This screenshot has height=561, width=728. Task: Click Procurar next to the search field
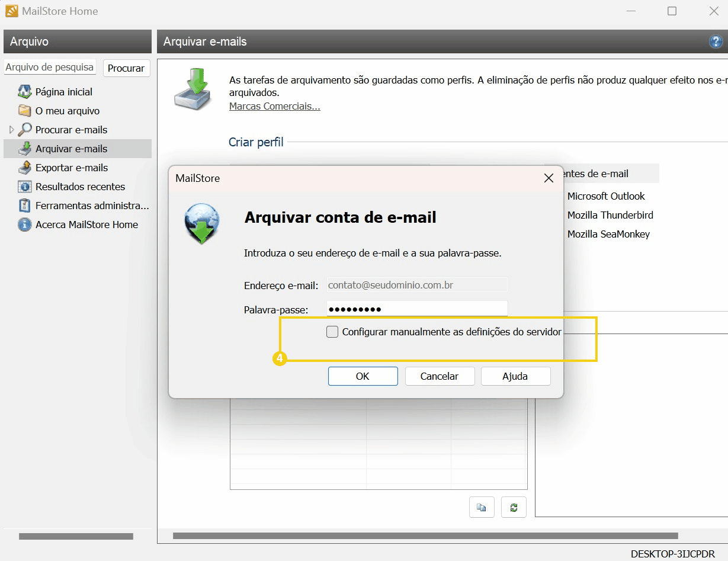tap(126, 68)
